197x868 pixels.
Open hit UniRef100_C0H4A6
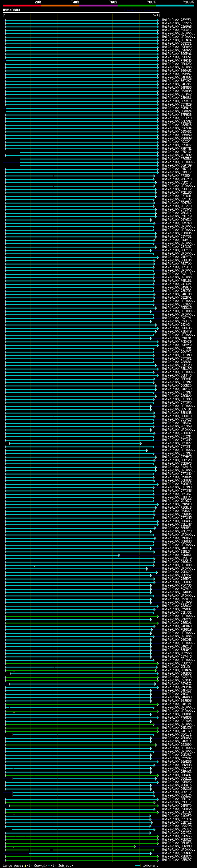pyautogui.click(x=176, y=521)
